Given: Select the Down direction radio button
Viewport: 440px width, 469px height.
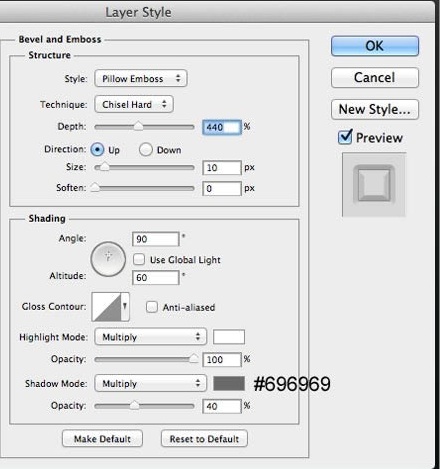Looking at the screenshot, I should point(146,150).
